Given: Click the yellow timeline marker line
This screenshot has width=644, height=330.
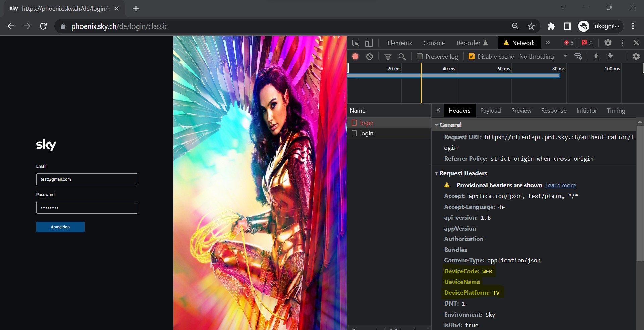Looking at the screenshot, I should pos(421,83).
